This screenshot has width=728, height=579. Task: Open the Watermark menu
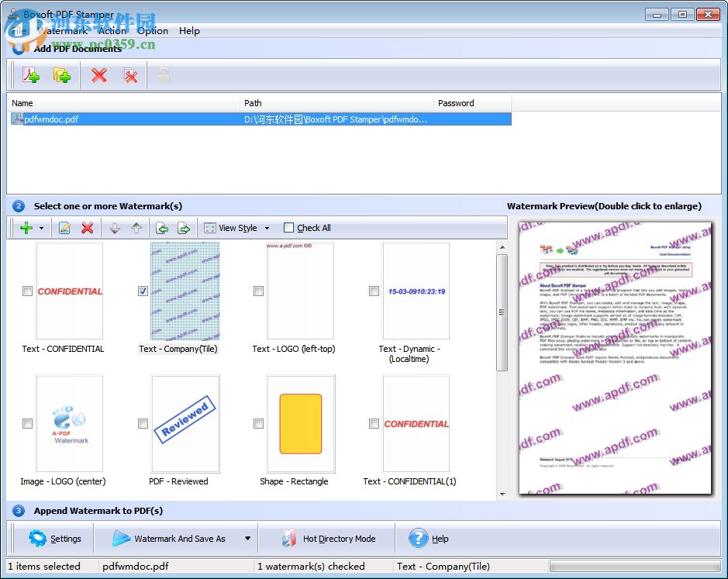pos(63,31)
